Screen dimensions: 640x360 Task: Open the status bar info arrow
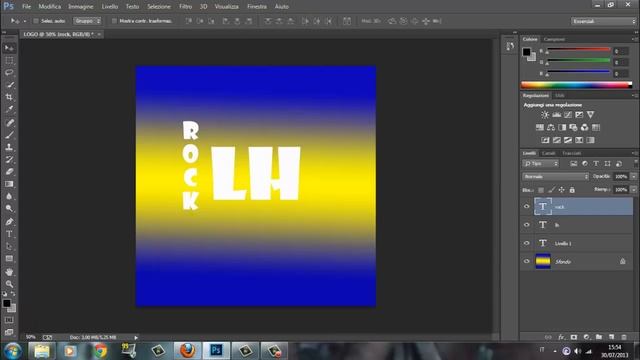coord(136,338)
